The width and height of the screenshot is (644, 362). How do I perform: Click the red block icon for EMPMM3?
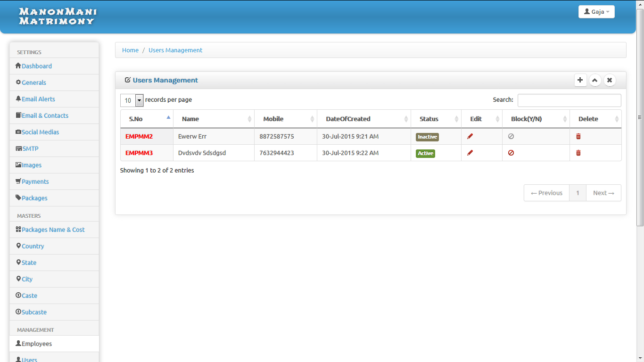pos(511,153)
